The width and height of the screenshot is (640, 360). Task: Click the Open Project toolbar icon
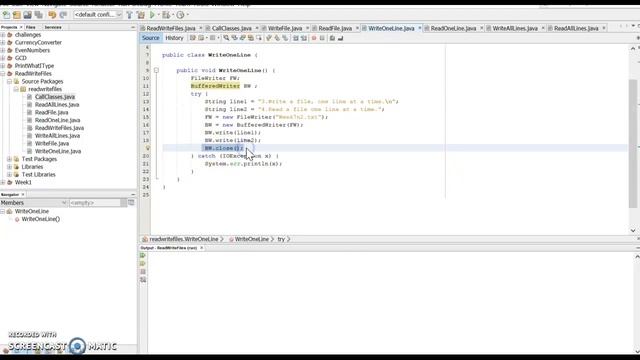(27, 15)
